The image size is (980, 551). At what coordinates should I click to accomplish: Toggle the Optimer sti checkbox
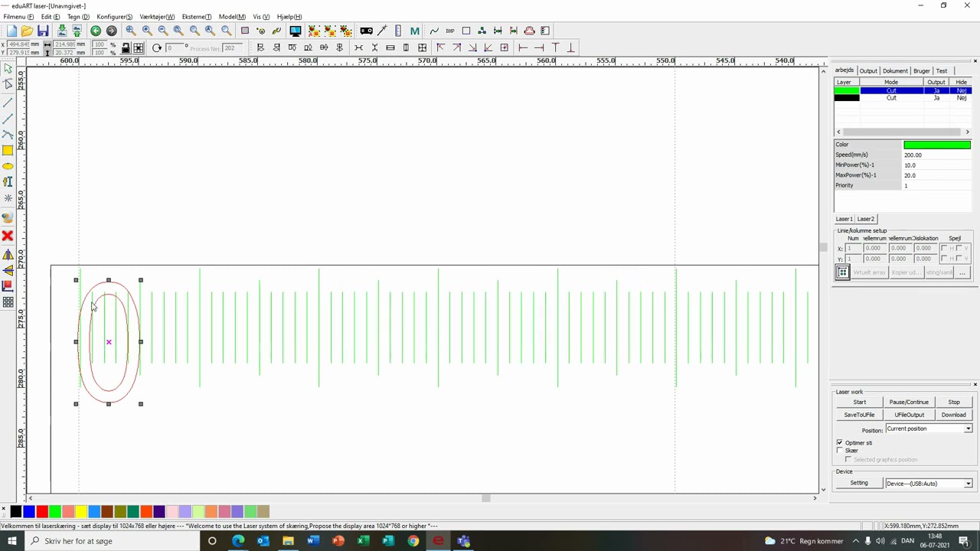[x=840, y=443]
